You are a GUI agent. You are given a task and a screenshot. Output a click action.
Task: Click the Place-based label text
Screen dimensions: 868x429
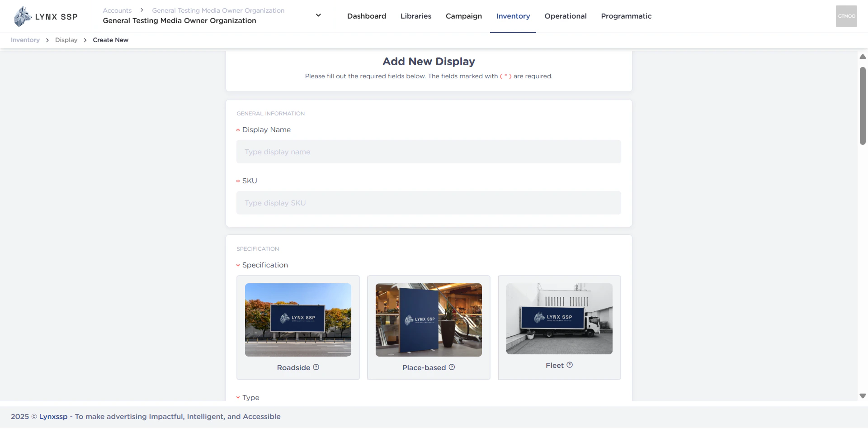pos(424,367)
